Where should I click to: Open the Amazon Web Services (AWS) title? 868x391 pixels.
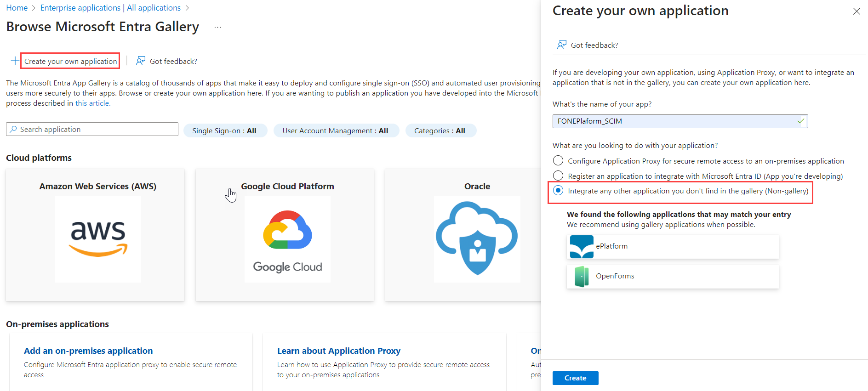[98, 186]
